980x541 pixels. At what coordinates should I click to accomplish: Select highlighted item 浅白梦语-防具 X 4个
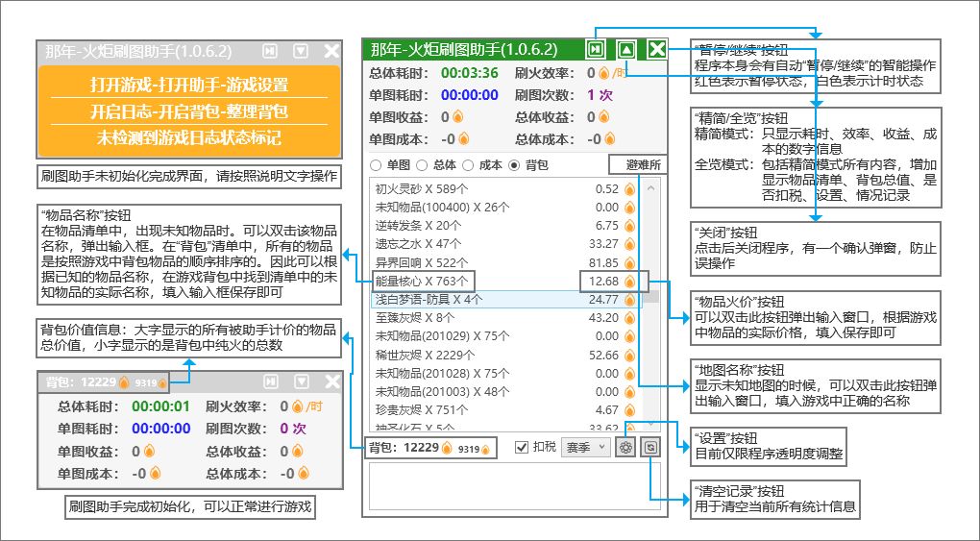point(429,300)
